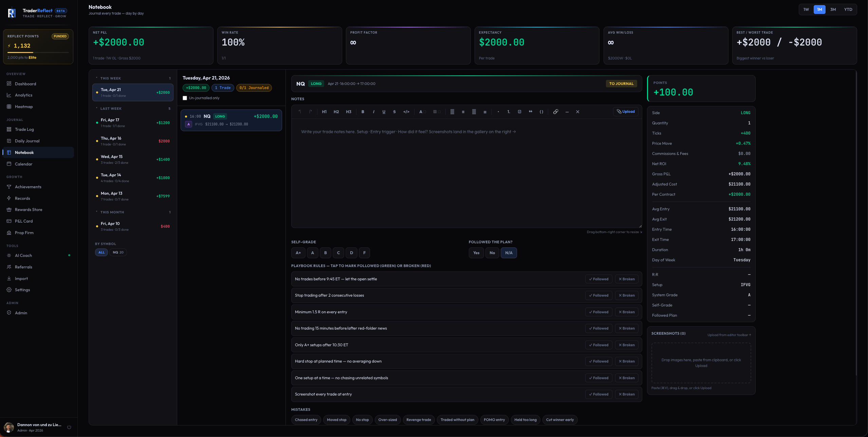Viewport: 868px width, 437px height.
Task: Select No for followed the plan
Action: tap(492, 253)
